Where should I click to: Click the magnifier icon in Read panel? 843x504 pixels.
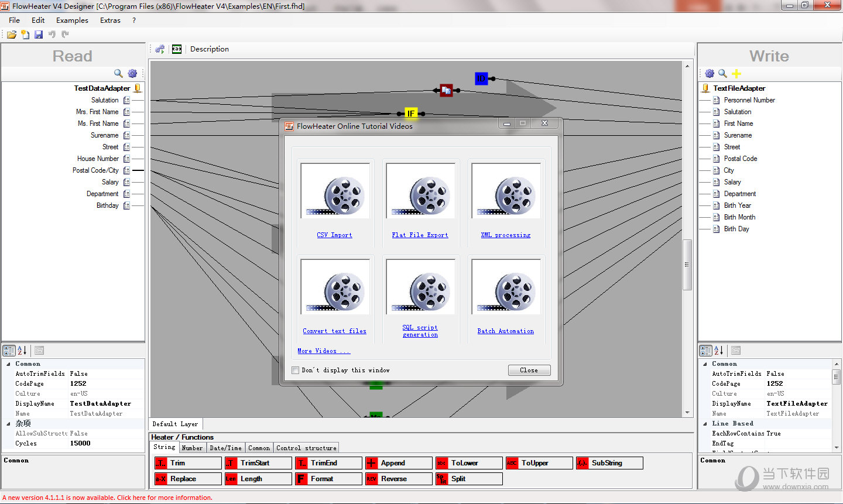click(x=118, y=73)
